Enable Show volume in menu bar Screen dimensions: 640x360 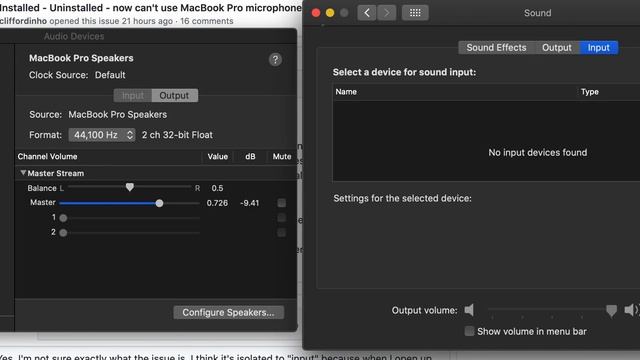click(469, 331)
